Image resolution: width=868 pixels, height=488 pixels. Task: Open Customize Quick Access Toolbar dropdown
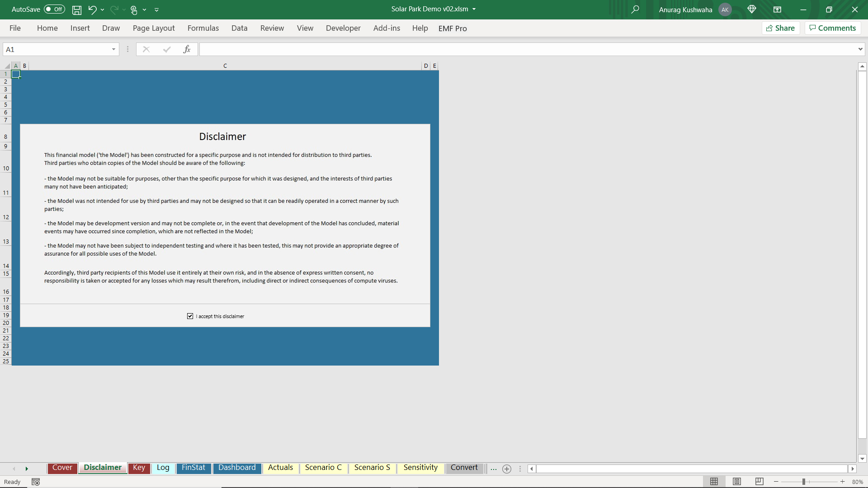pyautogui.click(x=156, y=9)
